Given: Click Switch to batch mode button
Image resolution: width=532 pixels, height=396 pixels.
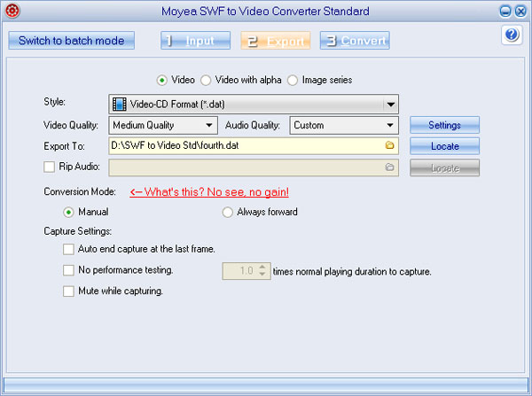Looking at the screenshot, I should tap(72, 41).
